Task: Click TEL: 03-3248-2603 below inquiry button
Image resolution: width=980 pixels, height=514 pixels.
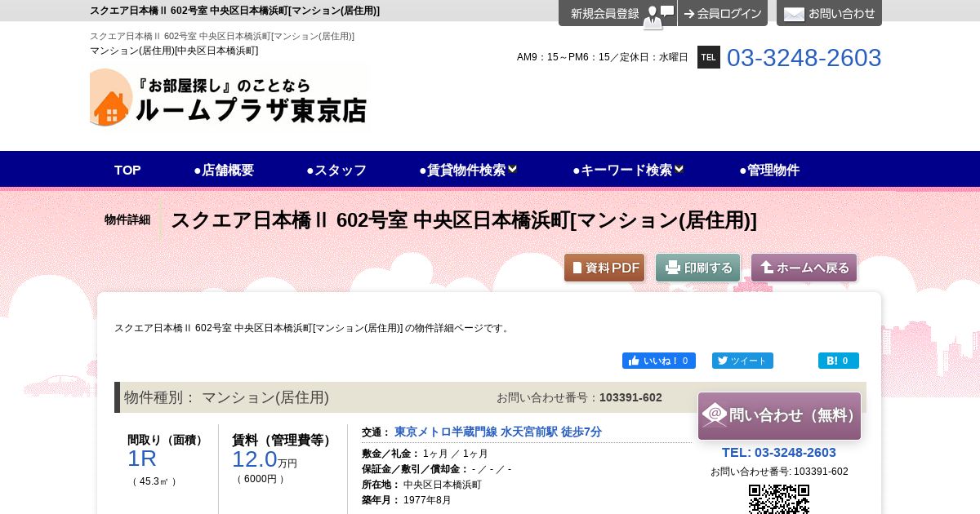Action: [x=779, y=452]
